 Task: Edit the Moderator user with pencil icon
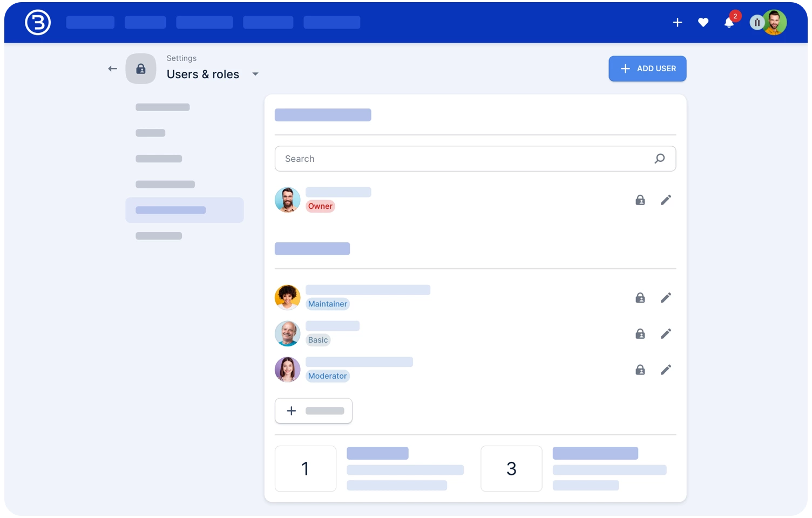pos(666,370)
